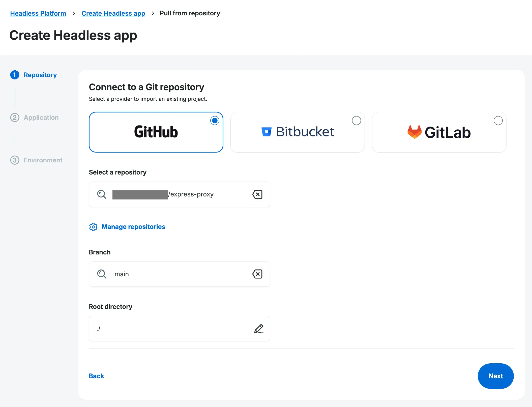Click the search magnifier in the repository field
This screenshot has width=532, height=407.
pyautogui.click(x=101, y=194)
